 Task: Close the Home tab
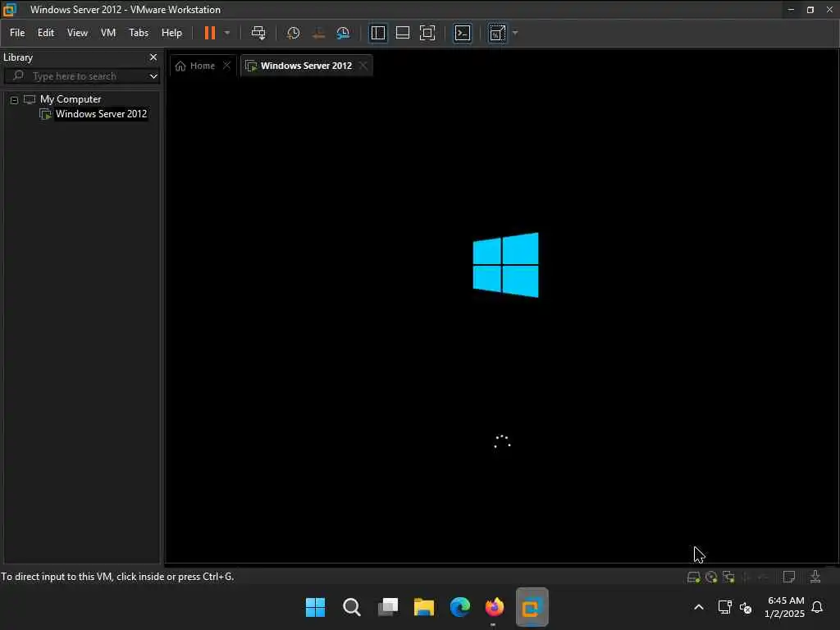coord(226,66)
